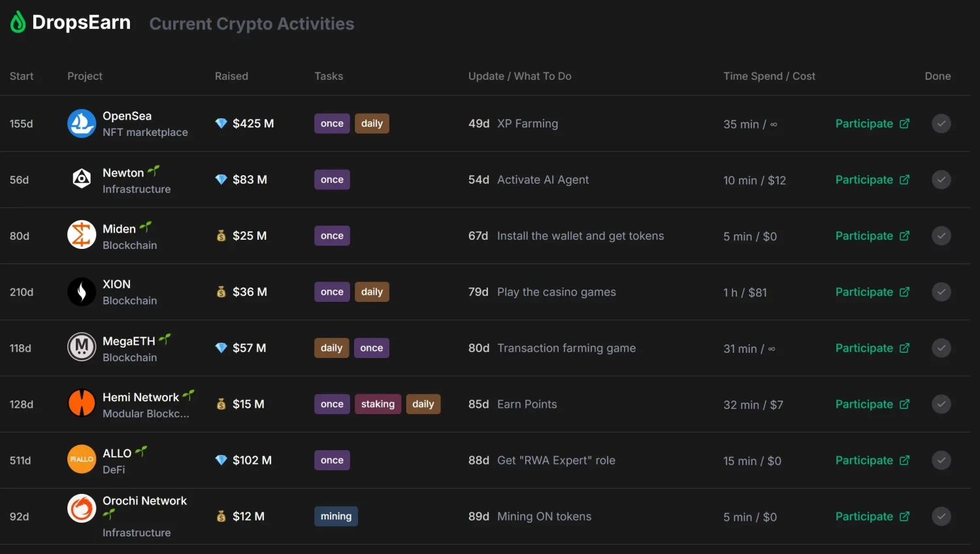Click the sprout icon next to Miden

pyautogui.click(x=146, y=227)
